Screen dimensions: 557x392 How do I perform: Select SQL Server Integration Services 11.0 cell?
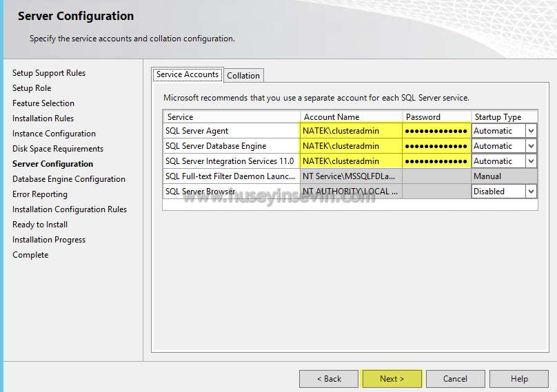(x=231, y=161)
